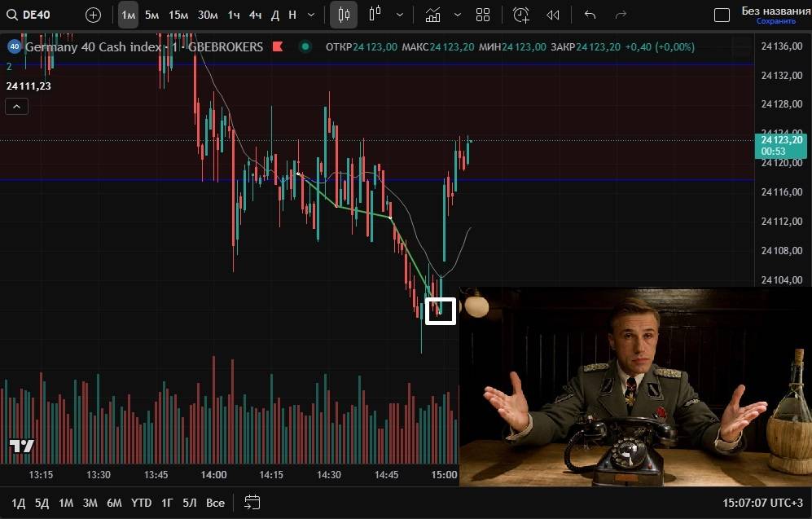Screen dimensions: 812x519
Task: Click the red flag icon by GBEBROKERS
Action: click(x=278, y=47)
